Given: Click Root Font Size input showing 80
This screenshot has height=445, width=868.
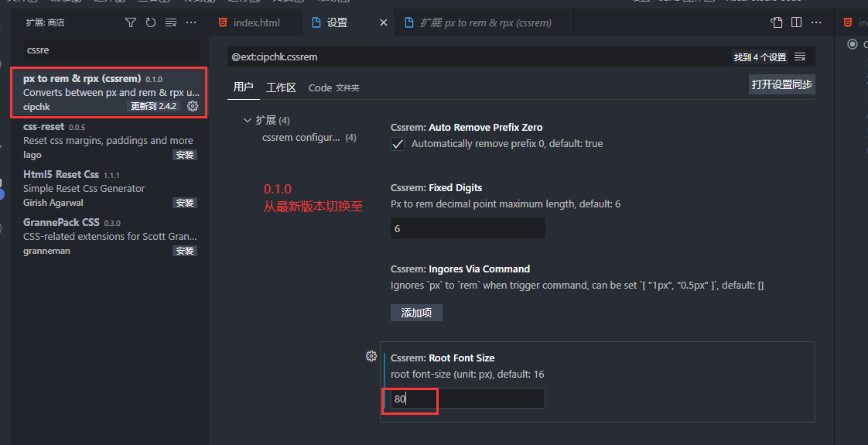Looking at the screenshot, I should click(x=468, y=399).
